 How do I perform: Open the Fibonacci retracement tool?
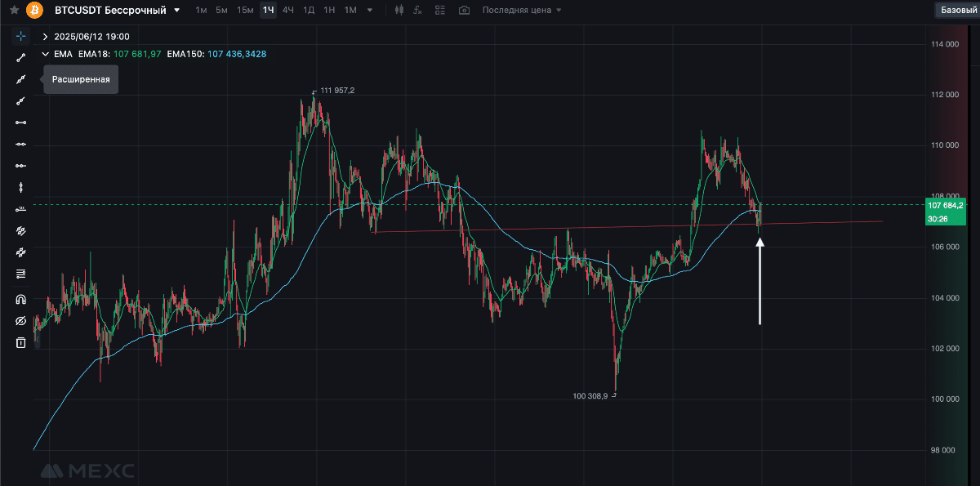pos(20,274)
